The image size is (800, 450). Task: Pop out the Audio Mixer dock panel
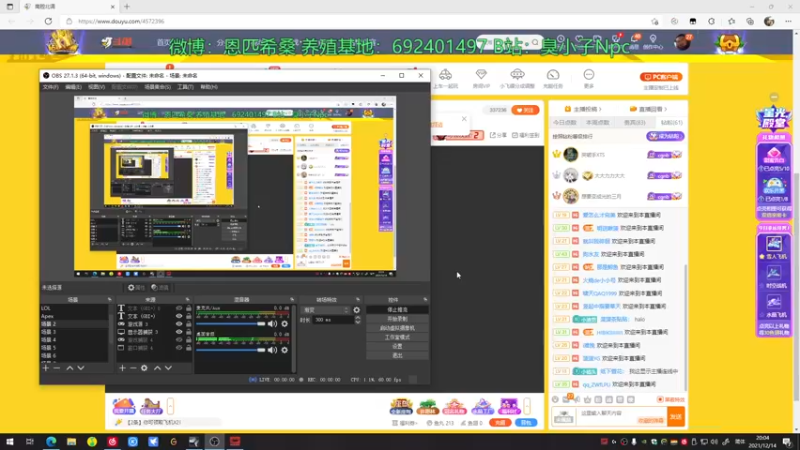pyautogui.click(x=292, y=299)
